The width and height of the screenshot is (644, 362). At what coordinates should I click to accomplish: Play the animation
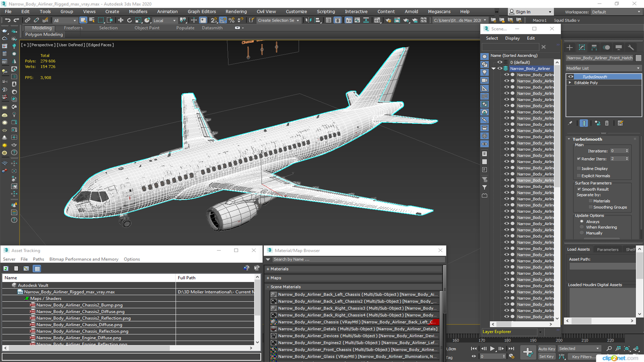[x=492, y=349]
